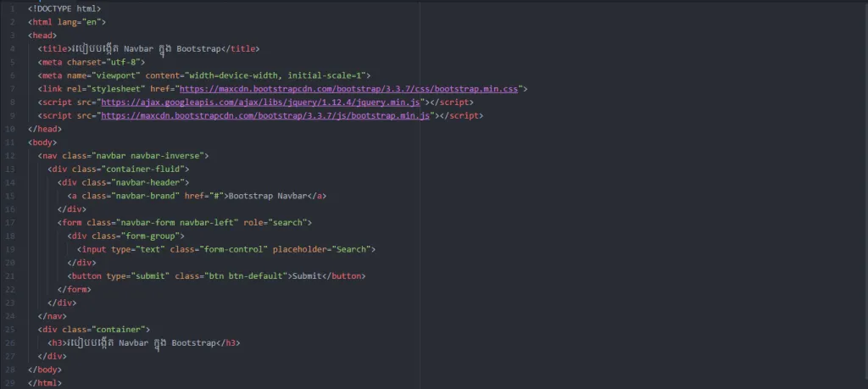Image resolution: width=868 pixels, height=389 pixels.
Task: Click the placeholder="Search" attribute
Action: (321, 249)
